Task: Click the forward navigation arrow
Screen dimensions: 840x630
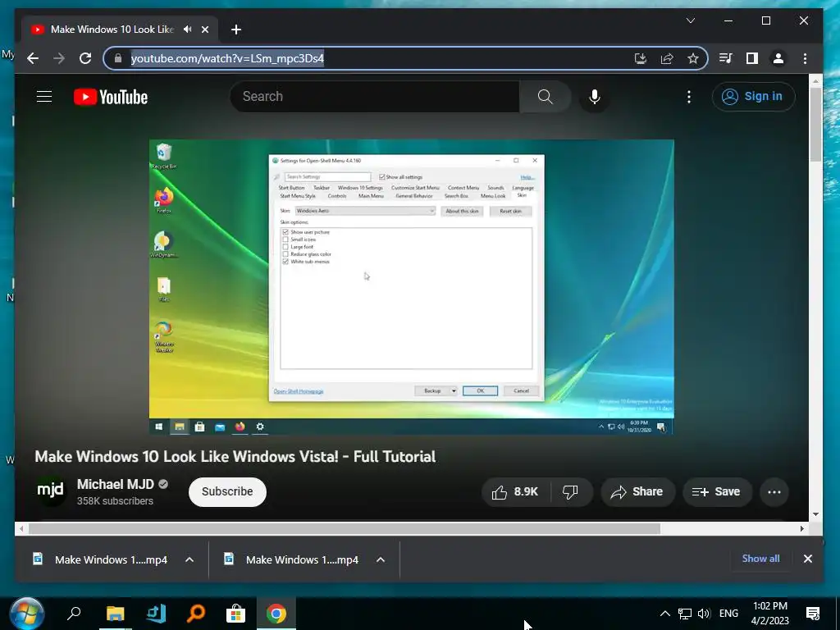Action: 59,58
